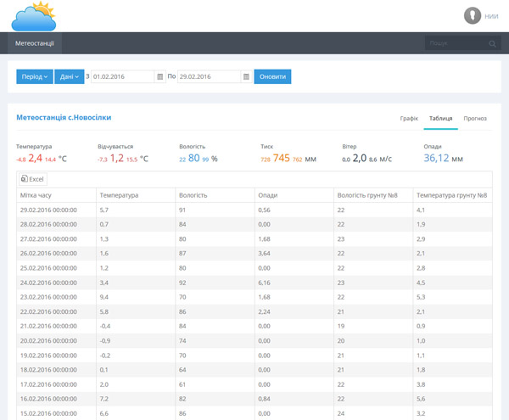Viewport: 509px width, 420px height.
Task: Export table using the Excel icon button
Action: click(x=33, y=179)
